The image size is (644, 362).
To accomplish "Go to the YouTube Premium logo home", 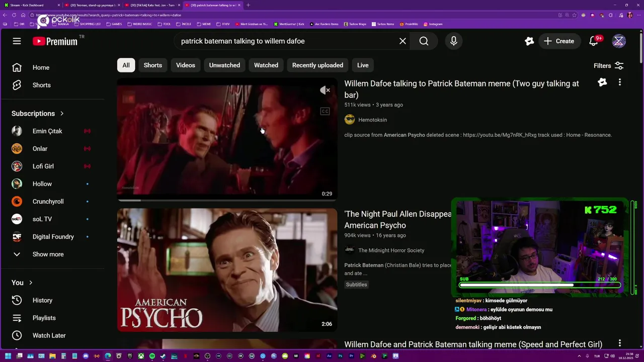I will (55, 41).
